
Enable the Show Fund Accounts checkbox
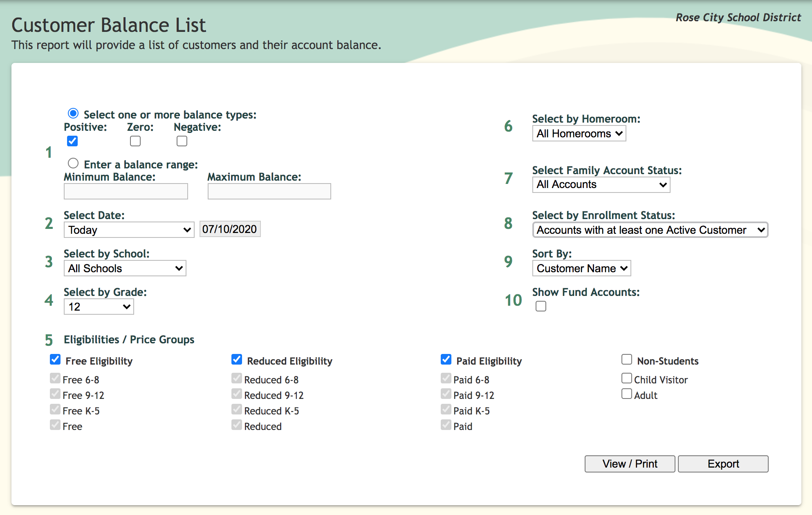[541, 306]
